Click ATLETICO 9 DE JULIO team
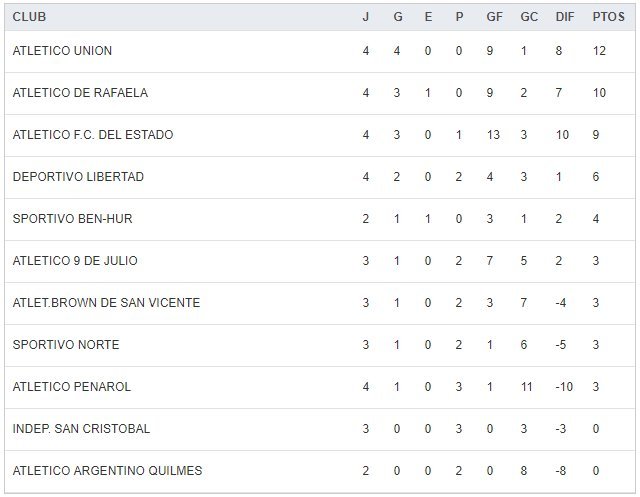 75,261
